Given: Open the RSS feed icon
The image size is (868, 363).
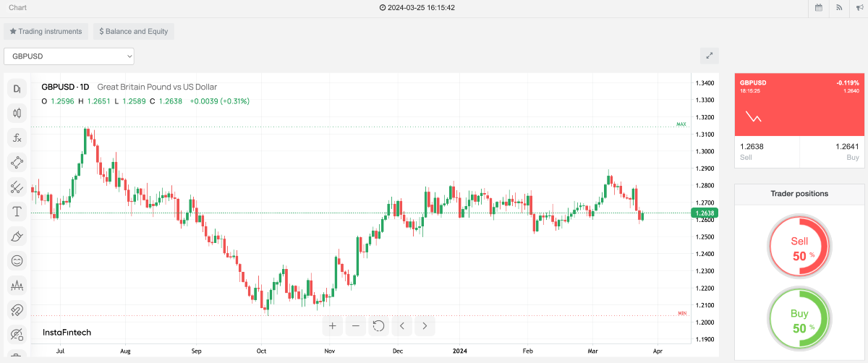Looking at the screenshot, I should pyautogui.click(x=839, y=8).
